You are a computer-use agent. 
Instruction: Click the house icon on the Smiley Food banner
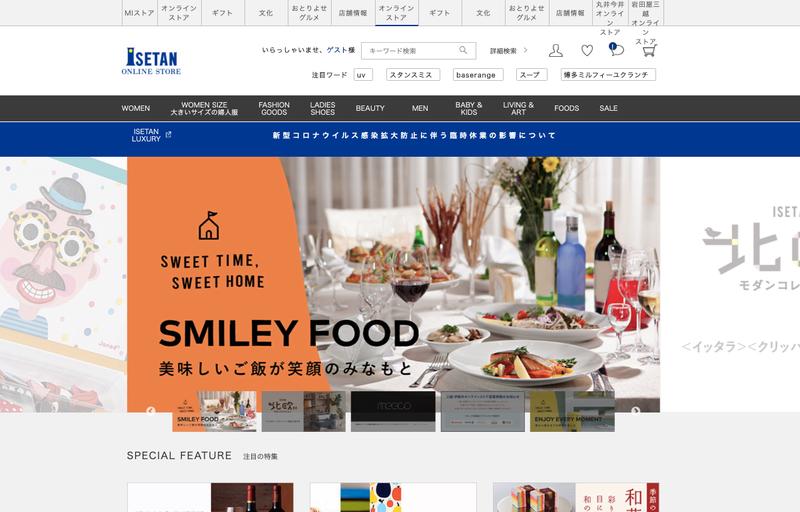[209, 225]
